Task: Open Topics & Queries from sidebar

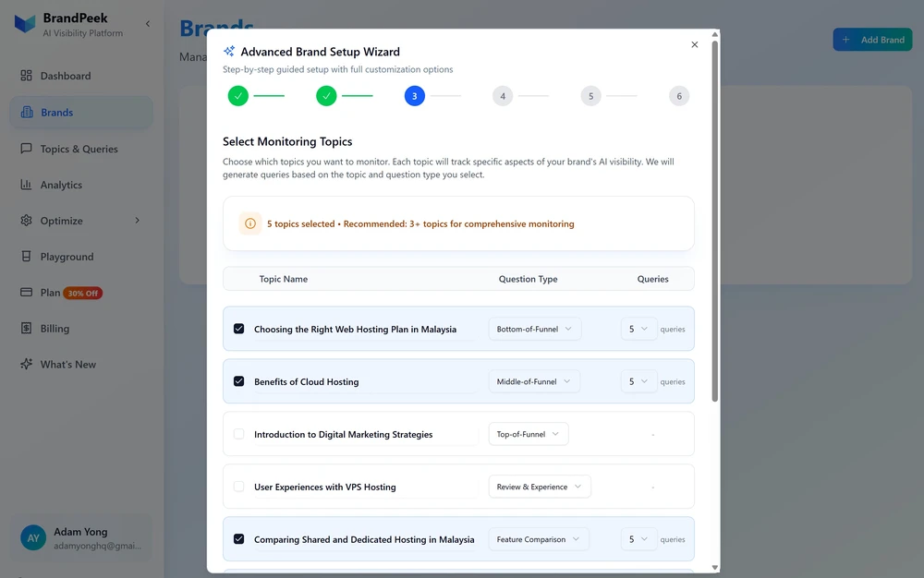Action: pyautogui.click(x=81, y=149)
